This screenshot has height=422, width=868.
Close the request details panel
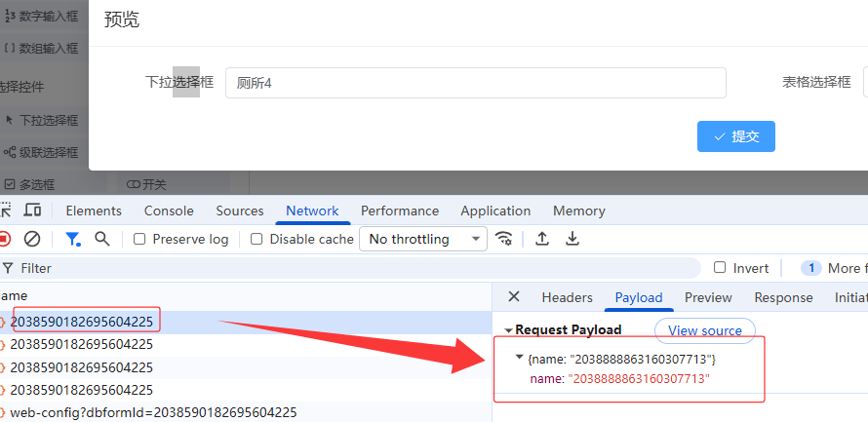pyautogui.click(x=514, y=297)
